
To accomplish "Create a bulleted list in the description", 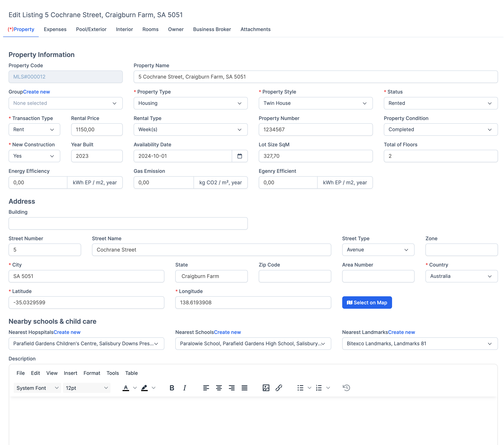I will 300,388.
